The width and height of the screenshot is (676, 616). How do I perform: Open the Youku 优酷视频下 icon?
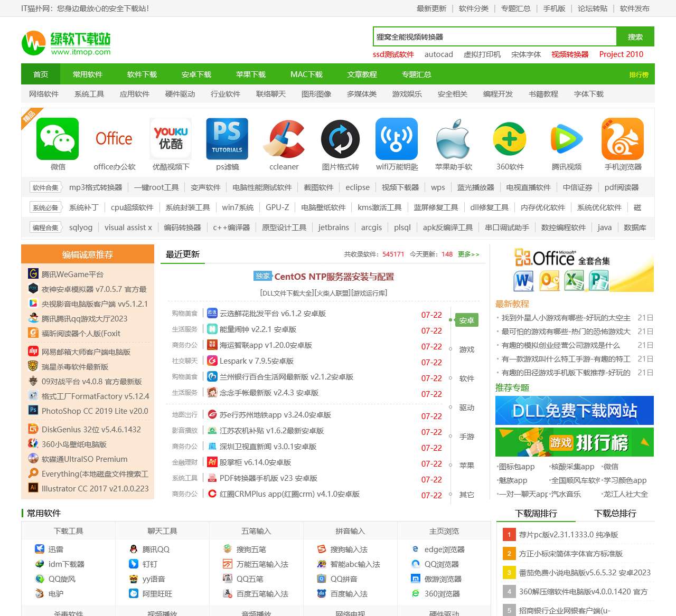tap(171, 139)
